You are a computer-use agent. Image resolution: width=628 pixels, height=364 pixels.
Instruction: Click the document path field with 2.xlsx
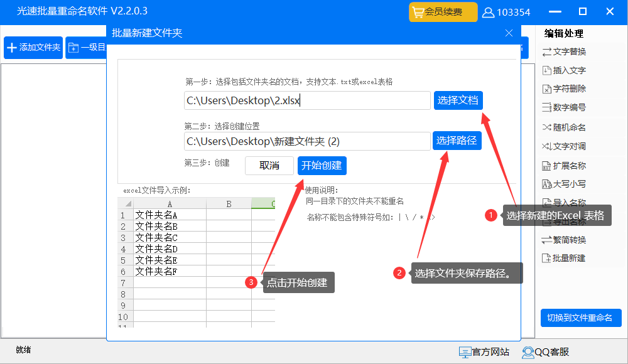(x=307, y=100)
